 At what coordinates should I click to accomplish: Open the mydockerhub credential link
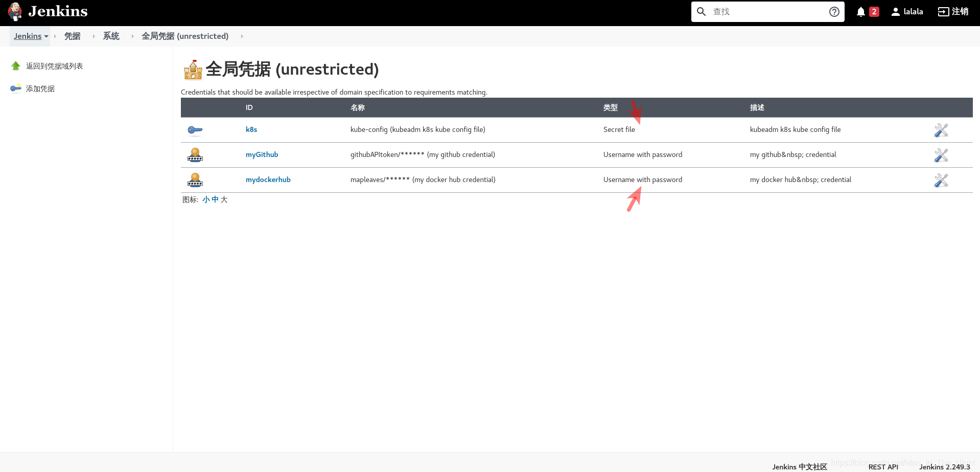[x=268, y=179]
